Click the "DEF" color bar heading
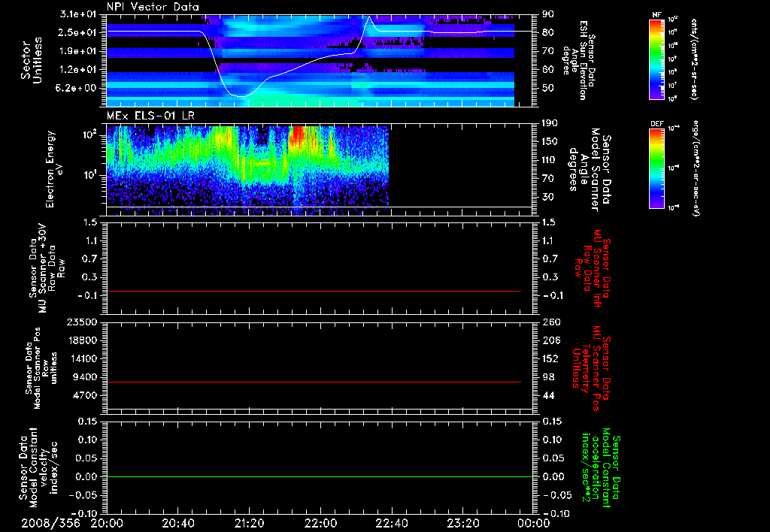 click(657, 124)
